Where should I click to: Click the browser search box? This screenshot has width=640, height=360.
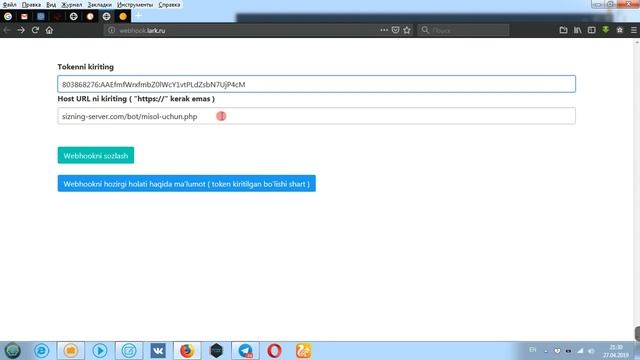click(x=463, y=30)
